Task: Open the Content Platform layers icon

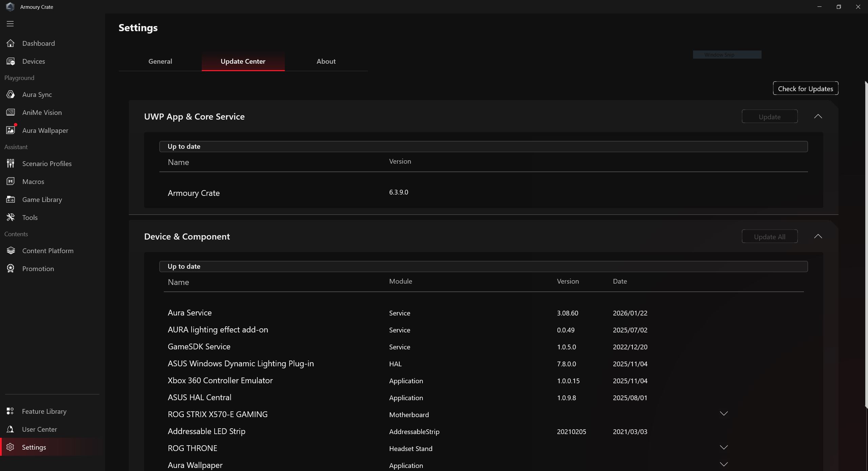Action: click(11, 251)
